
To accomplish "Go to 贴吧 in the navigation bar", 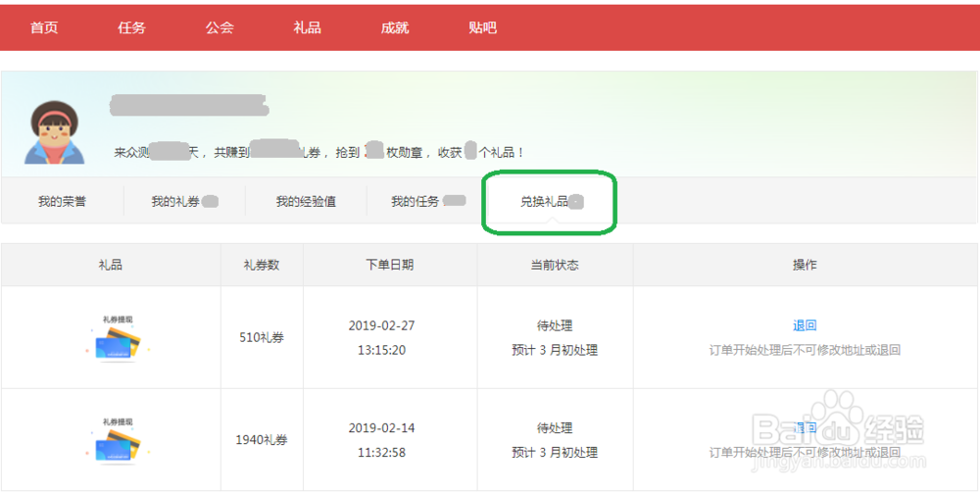I will pos(482,27).
